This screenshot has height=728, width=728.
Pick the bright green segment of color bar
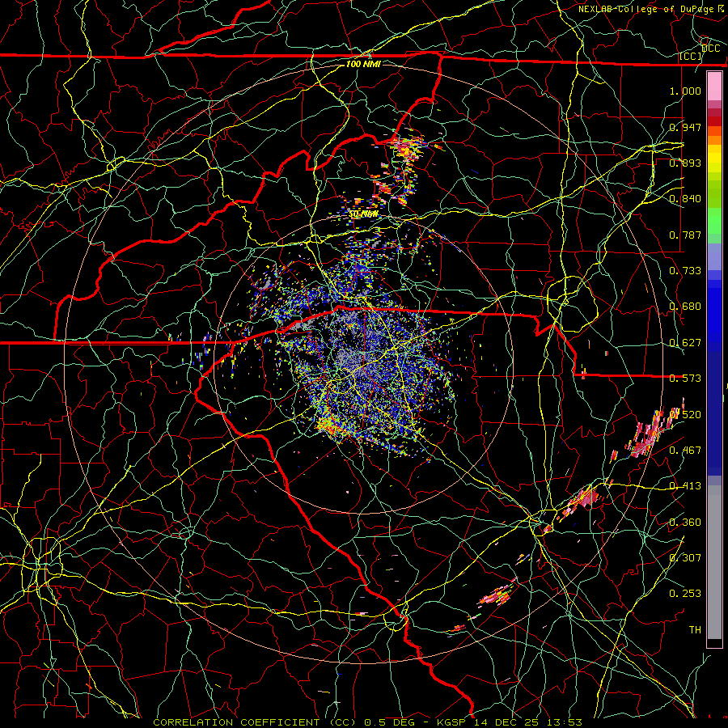(714, 221)
